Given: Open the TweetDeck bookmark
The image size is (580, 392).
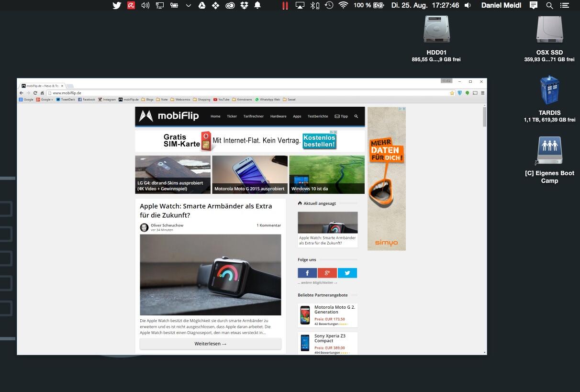Looking at the screenshot, I should tap(66, 100).
